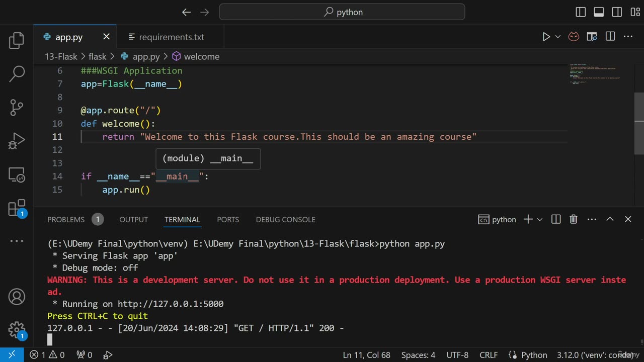Open the PORTS panel tab
This screenshot has width=644, height=362.
[x=228, y=220]
